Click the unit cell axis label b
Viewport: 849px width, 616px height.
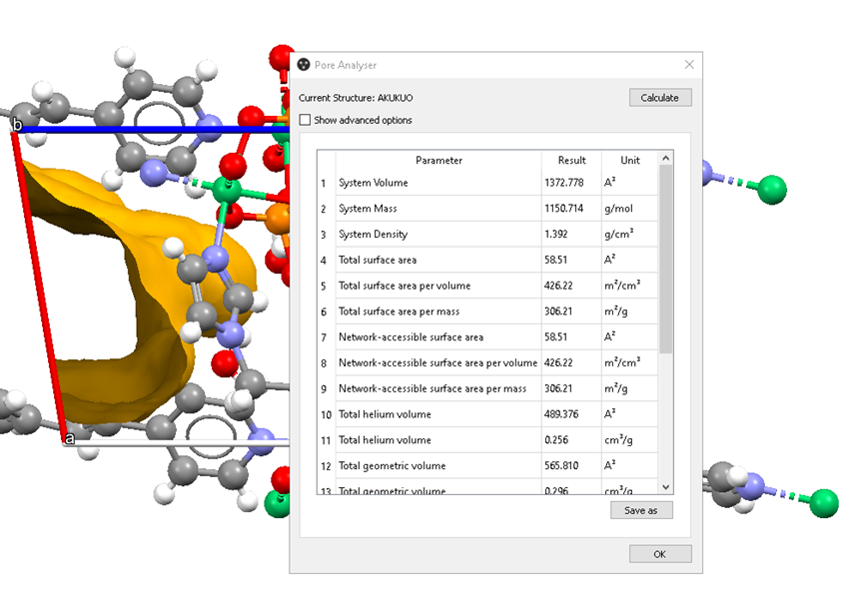16,125
